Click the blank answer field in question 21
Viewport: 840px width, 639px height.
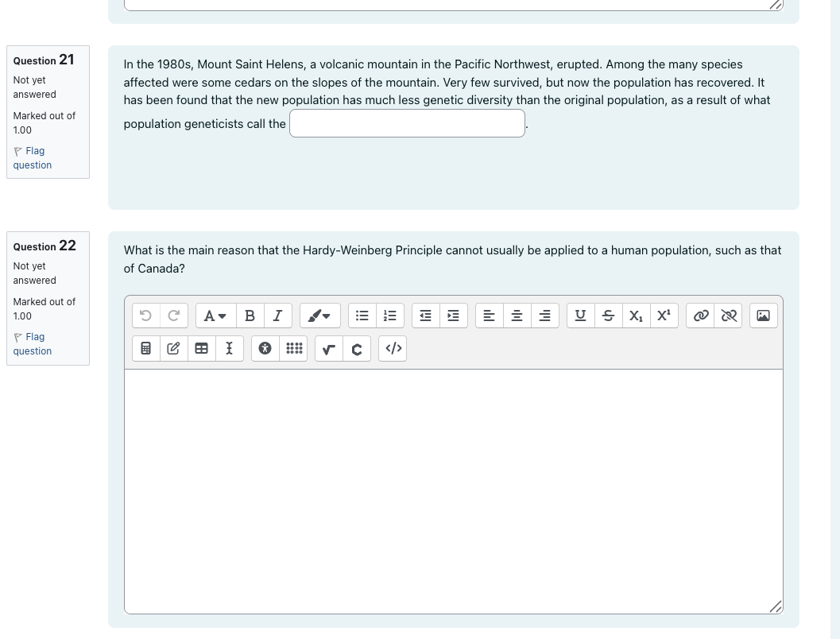(x=407, y=123)
